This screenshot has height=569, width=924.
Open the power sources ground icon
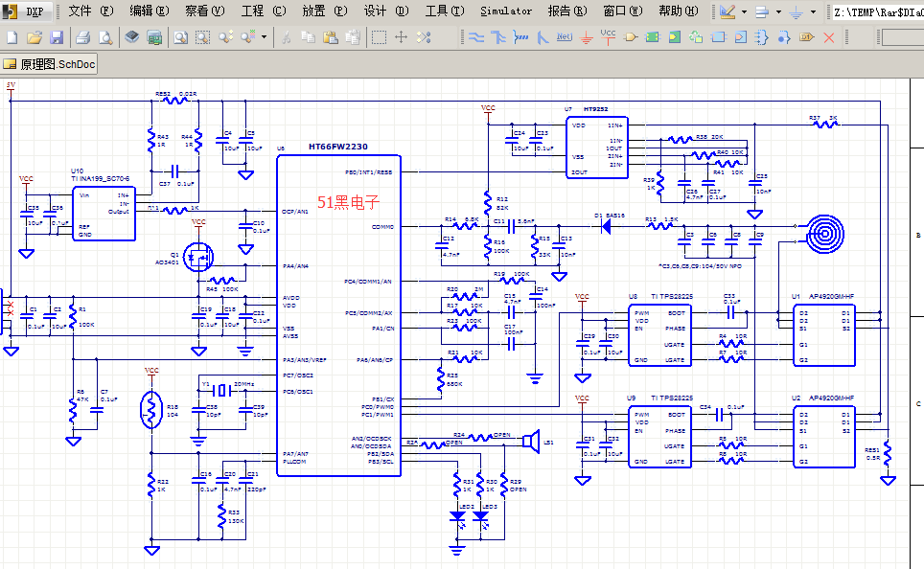(x=797, y=11)
